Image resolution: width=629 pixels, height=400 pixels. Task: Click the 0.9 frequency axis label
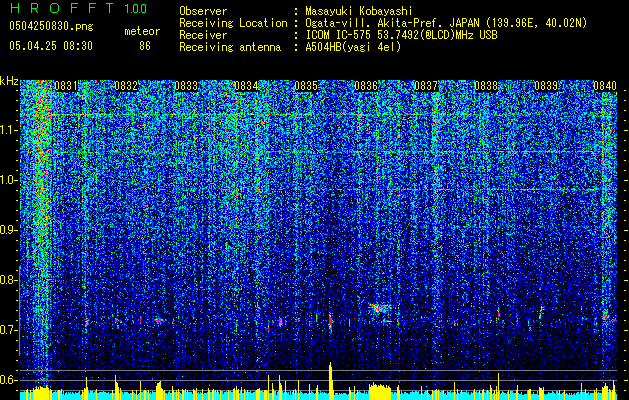(9, 230)
